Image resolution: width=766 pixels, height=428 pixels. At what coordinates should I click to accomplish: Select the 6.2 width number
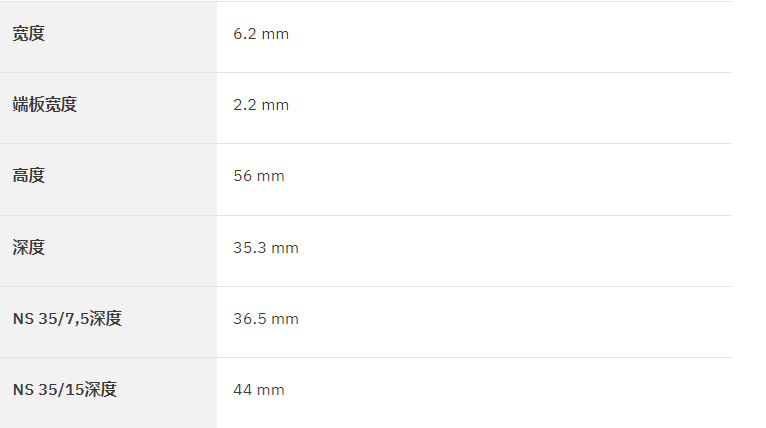(x=245, y=34)
